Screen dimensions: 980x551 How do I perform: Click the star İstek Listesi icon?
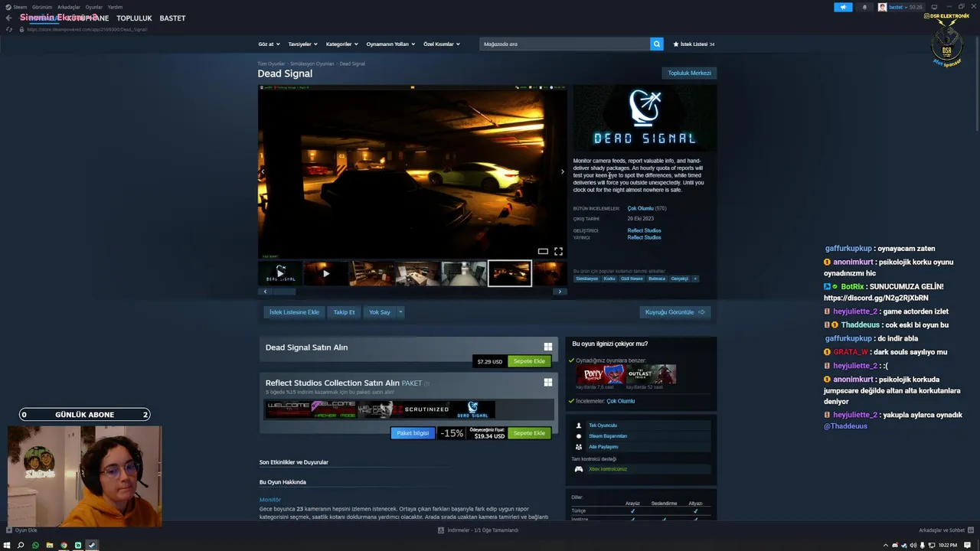point(676,44)
